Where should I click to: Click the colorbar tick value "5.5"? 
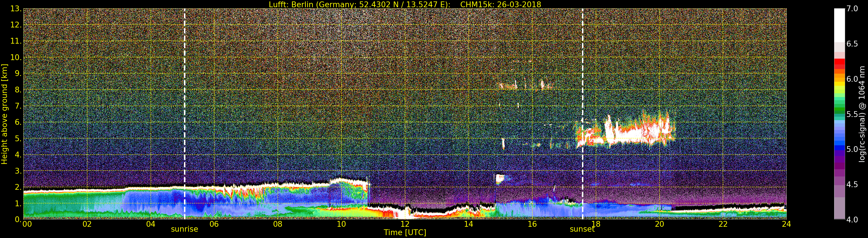pos(852,114)
